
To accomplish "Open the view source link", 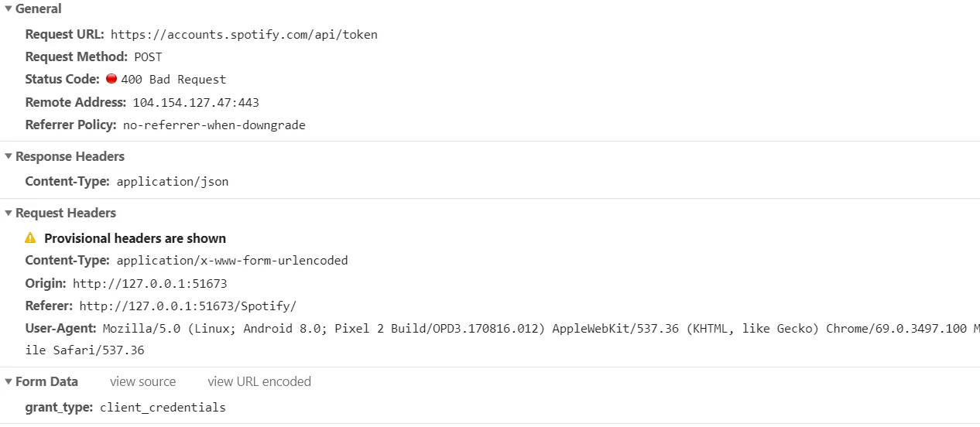I will click(142, 382).
